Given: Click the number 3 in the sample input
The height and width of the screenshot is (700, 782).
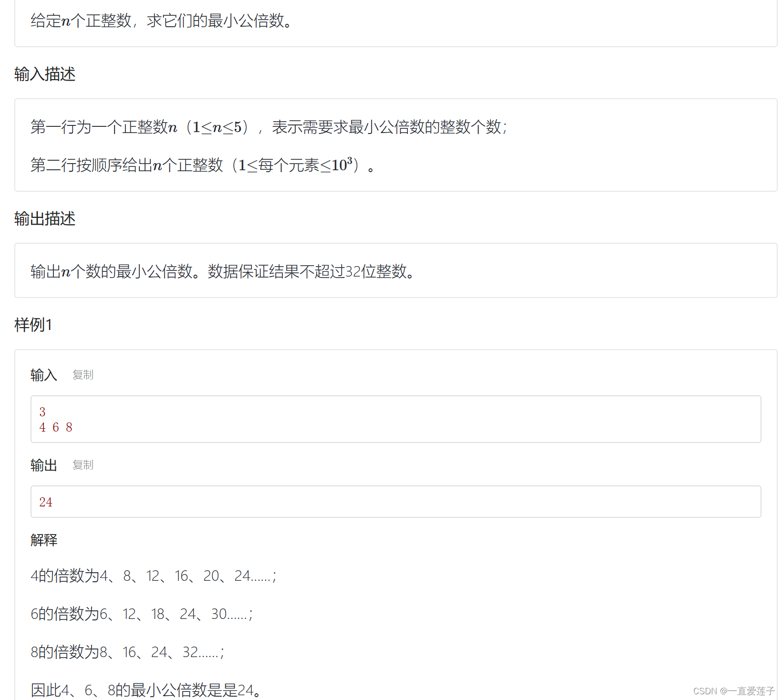Looking at the screenshot, I should pos(42,412).
